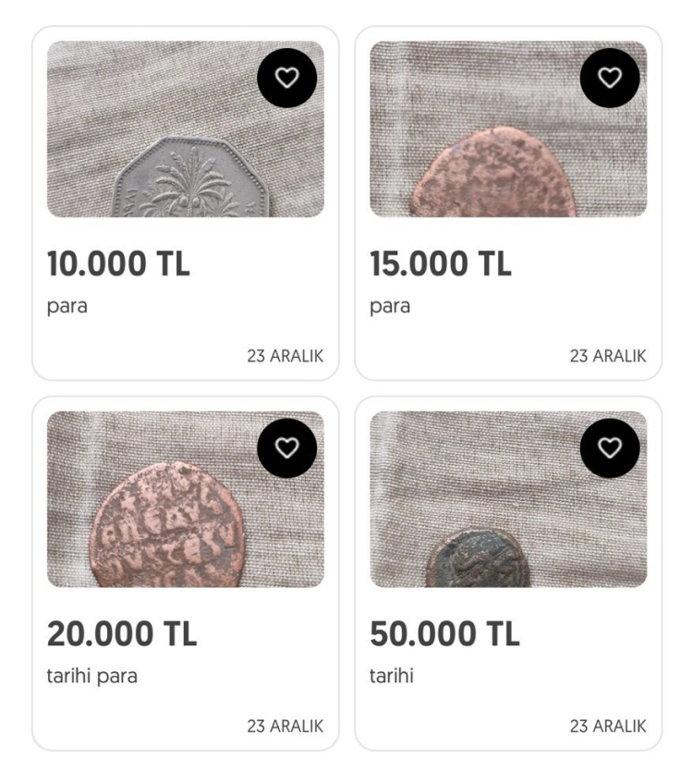Image resolution: width=693 pixels, height=784 pixels.
Task: Click the 15.000 TL price
Action: pyautogui.click(x=441, y=263)
